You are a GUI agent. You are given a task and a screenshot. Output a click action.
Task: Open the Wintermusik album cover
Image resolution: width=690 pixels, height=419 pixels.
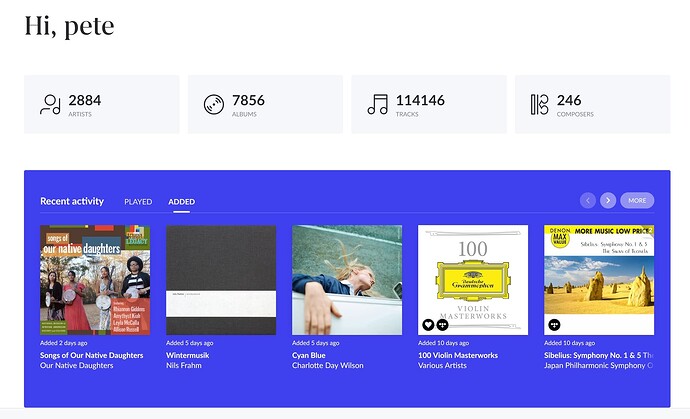(x=221, y=280)
